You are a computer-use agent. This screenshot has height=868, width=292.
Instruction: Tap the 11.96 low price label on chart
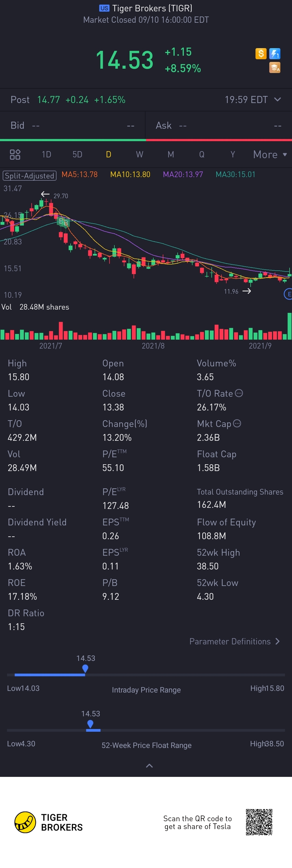pyautogui.click(x=231, y=291)
